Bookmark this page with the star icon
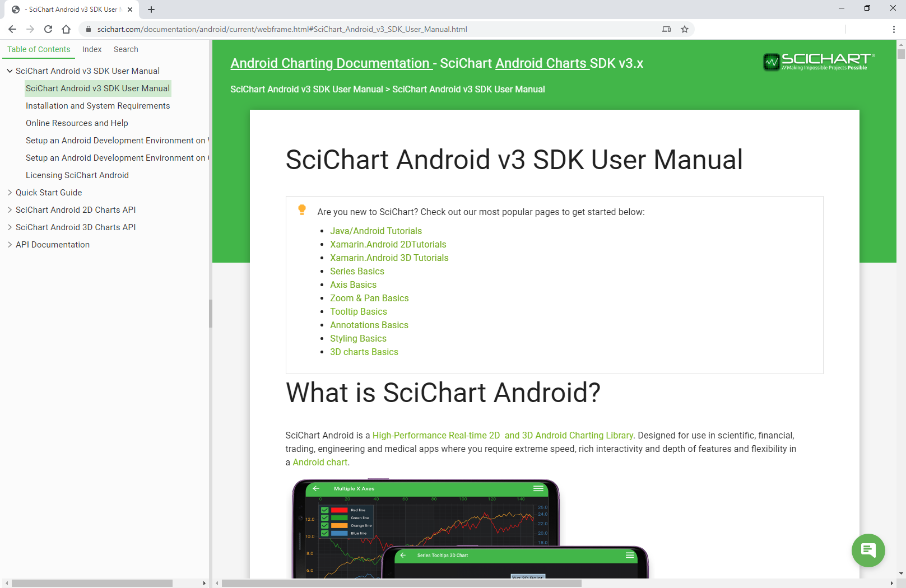The width and height of the screenshot is (906, 588). (685, 29)
